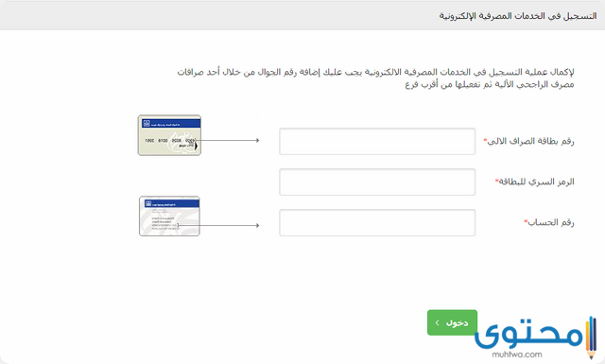Select the ATM card front thumbnail
The height and width of the screenshot is (364, 605).
tap(169, 135)
